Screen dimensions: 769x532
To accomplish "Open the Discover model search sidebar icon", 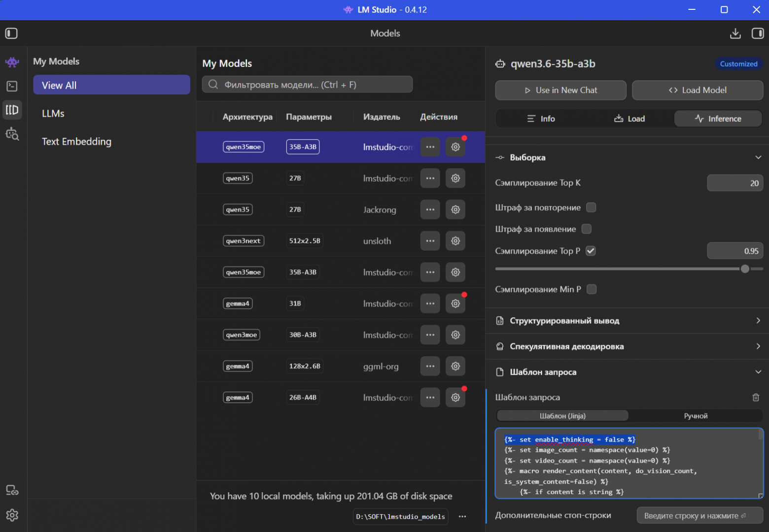I will pyautogui.click(x=12, y=134).
